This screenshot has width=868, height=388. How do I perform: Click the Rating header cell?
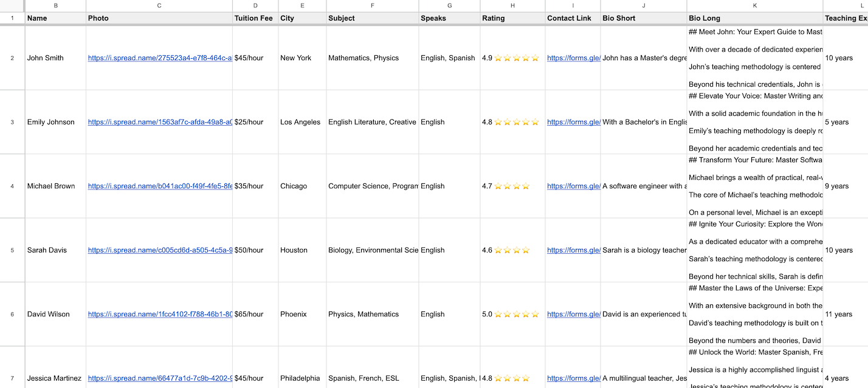point(512,18)
